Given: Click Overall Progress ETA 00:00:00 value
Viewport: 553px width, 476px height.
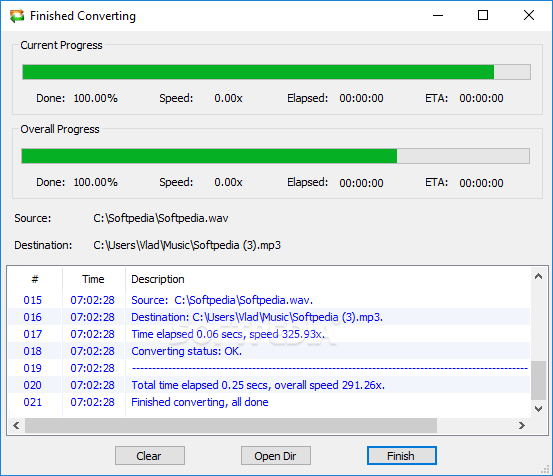Looking at the screenshot, I should pos(481,183).
